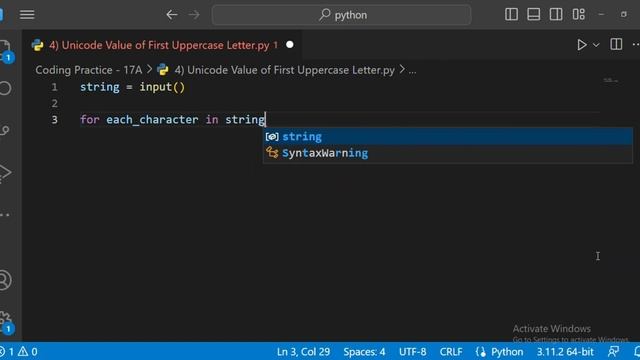Click the breadcrumb ellipsis after the file name

(413, 71)
